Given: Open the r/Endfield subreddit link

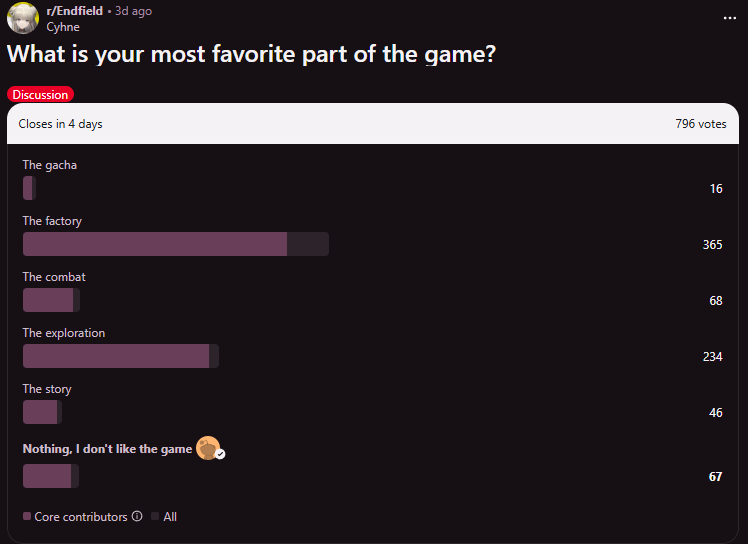Looking at the screenshot, I should tap(74, 11).
